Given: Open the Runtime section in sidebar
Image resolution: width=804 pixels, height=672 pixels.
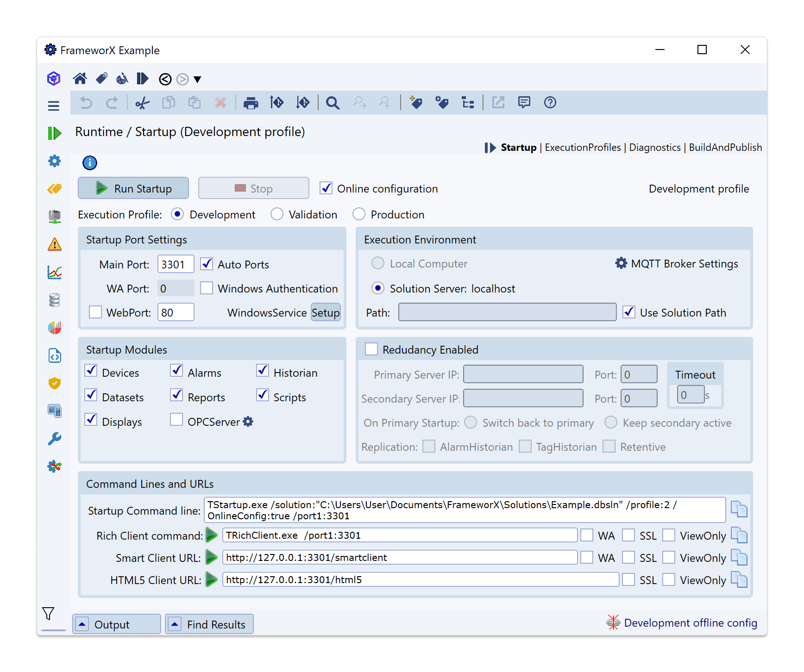Looking at the screenshot, I should (54, 133).
